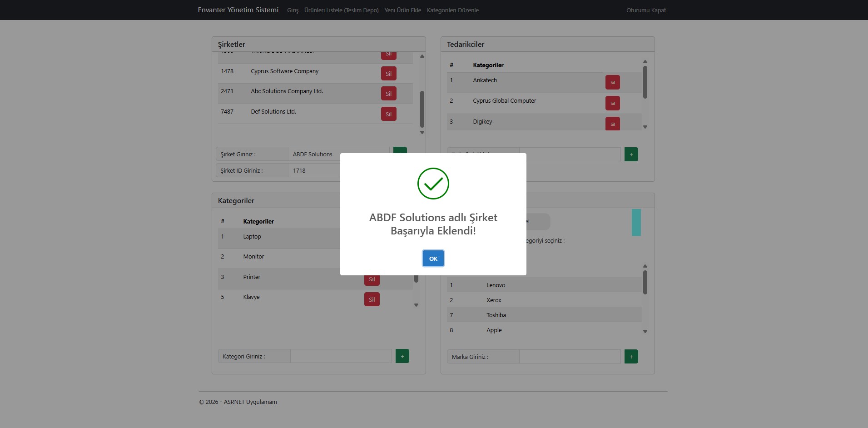868x428 pixels.
Task: Focus the Marka Giriniz text field
Action: (570, 357)
